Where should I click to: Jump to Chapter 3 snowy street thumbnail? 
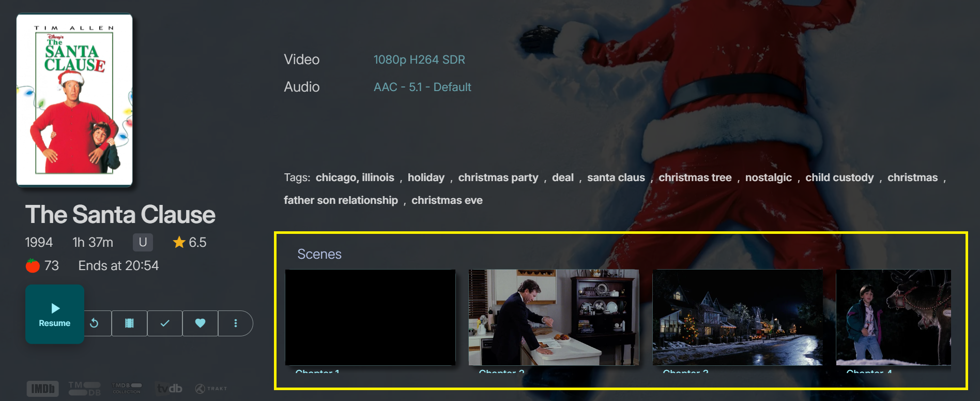pyautogui.click(x=738, y=317)
